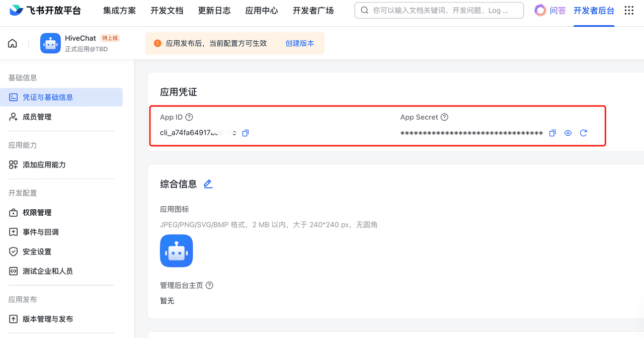Open 应用中心 menu
This screenshot has width=644, height=338.
pyautogui.click(x=262, y=11)
